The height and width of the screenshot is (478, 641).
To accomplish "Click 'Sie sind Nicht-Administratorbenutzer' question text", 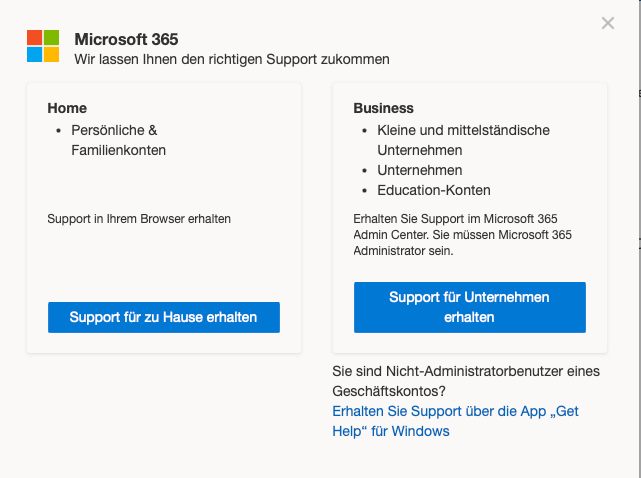I will click(466, 381).
